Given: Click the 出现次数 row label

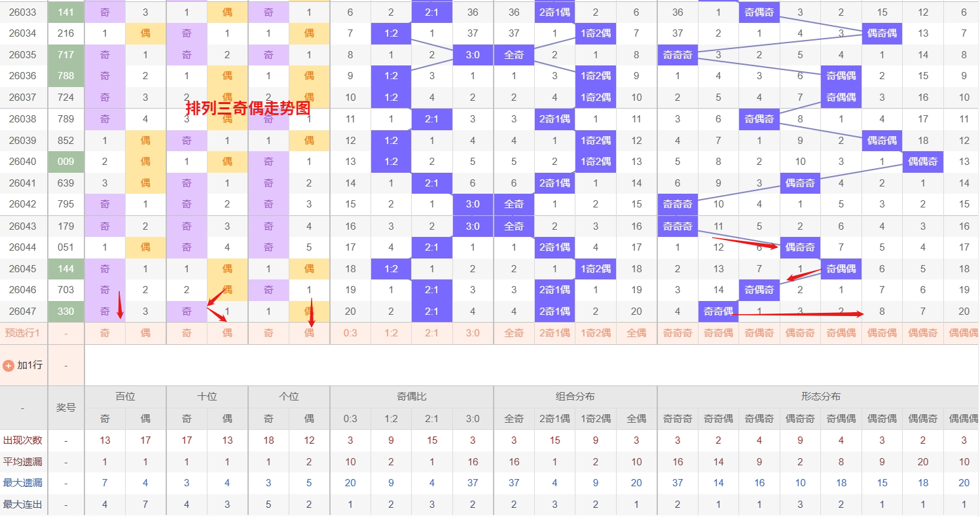Looking at the screenshot, I should pyautogui.click(x=23, y=440).
